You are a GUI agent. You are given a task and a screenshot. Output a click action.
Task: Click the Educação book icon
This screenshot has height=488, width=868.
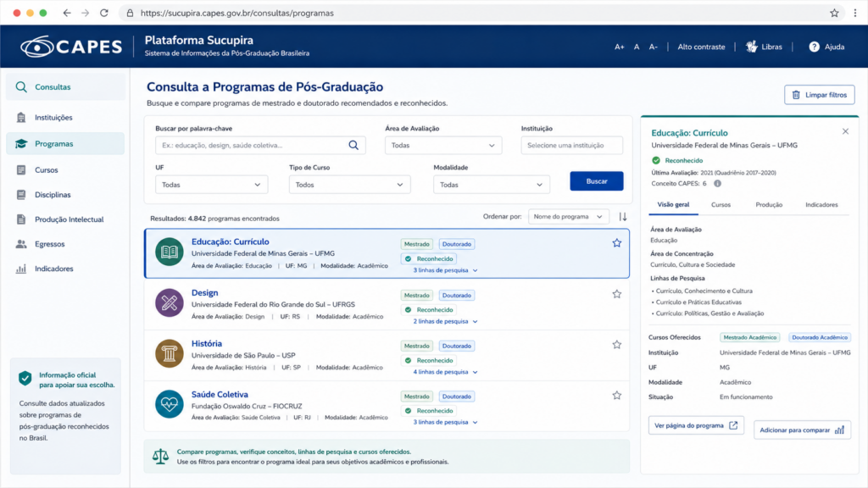[170, 252]
